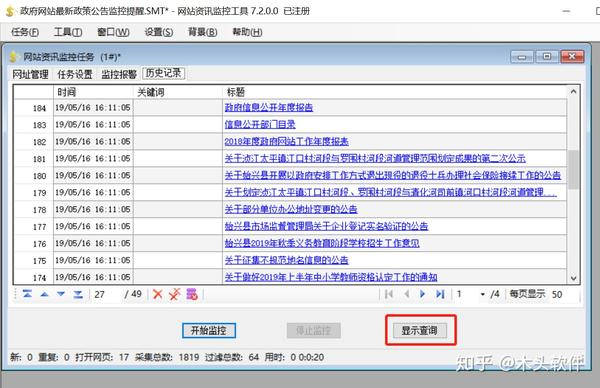Delete selected record with red X icon
600x388 pixels.
click(x=157, y=294)
